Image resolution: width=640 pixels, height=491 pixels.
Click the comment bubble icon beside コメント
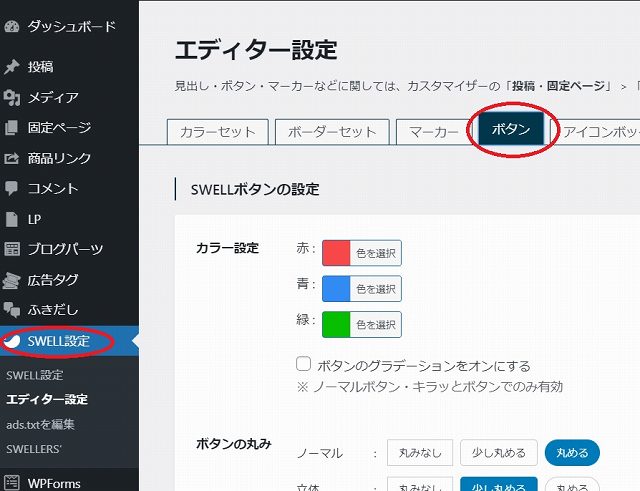click(12, 189)
